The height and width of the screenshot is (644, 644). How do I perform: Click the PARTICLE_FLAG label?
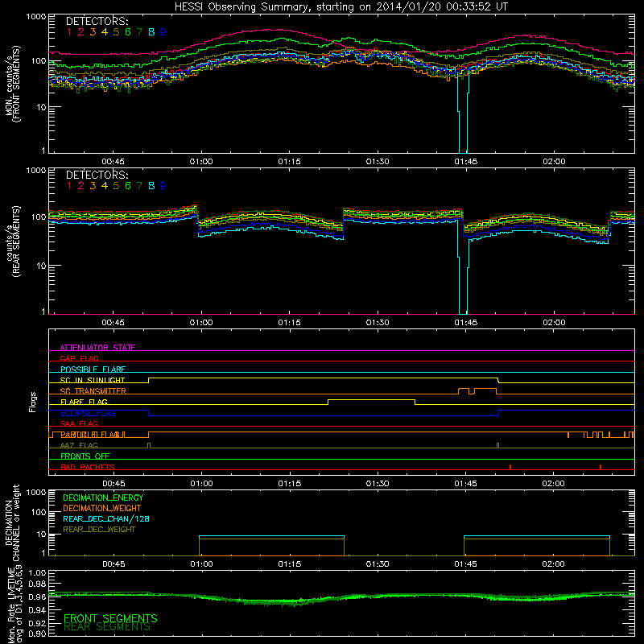tap(91, 435)
